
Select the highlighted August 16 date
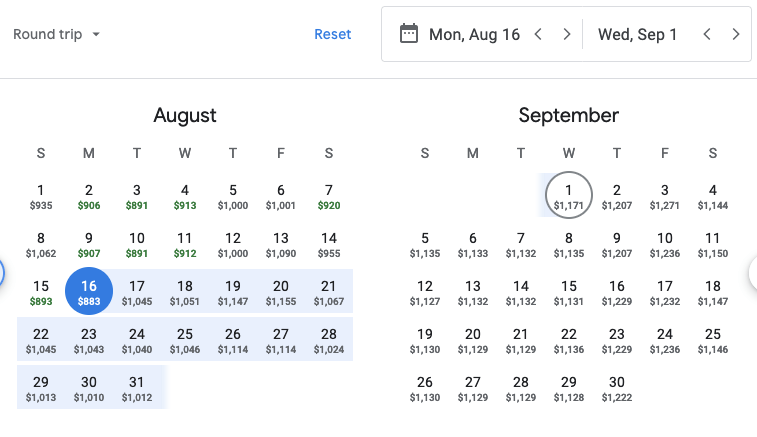(89, 292)
